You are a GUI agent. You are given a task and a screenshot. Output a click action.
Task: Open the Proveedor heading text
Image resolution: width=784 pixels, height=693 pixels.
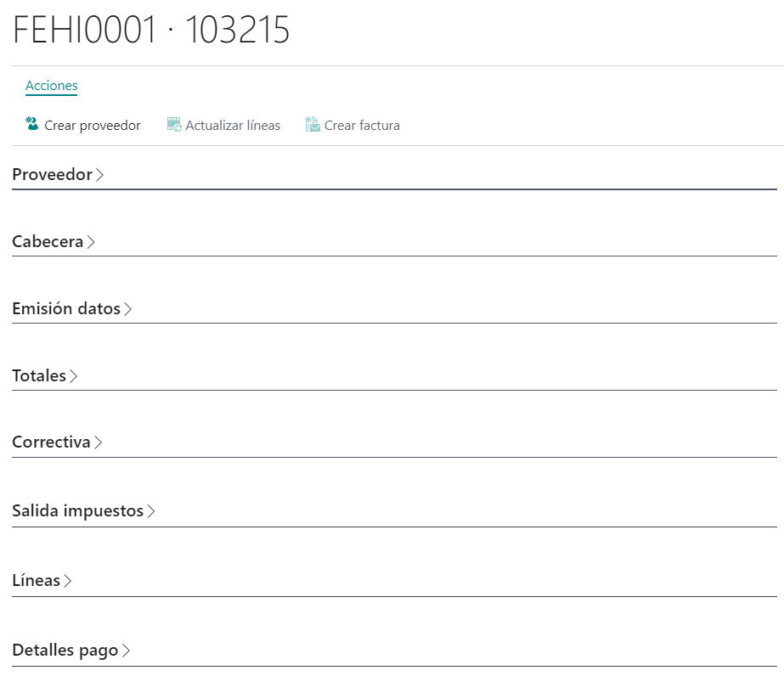[x=52, y=174]
